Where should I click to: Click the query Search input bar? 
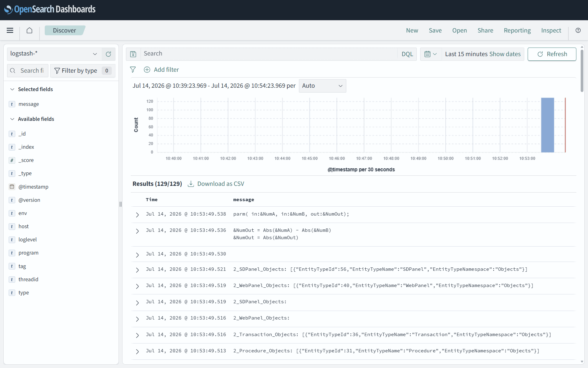click(x=269, y=54)
